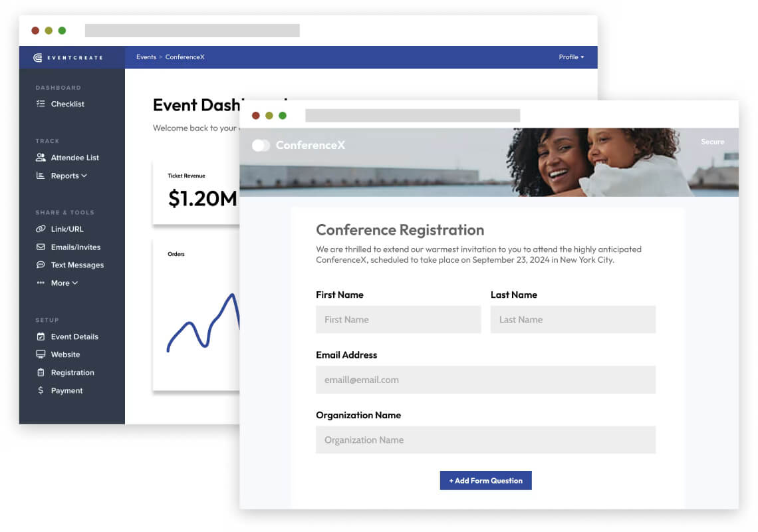Click the Link/URL chain icon
Viewport: 758px width, 532px height.
pyautogui.click(x=41, y=229)
